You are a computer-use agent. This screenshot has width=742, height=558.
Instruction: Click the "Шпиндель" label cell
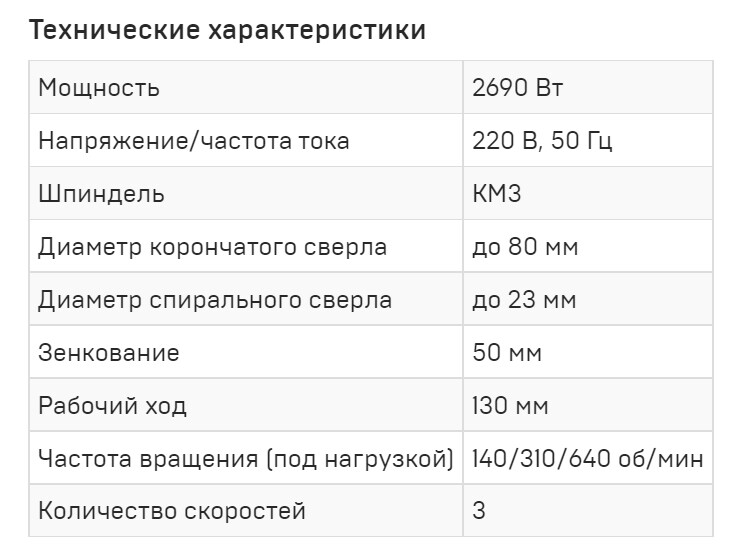[x=102, y=194]
